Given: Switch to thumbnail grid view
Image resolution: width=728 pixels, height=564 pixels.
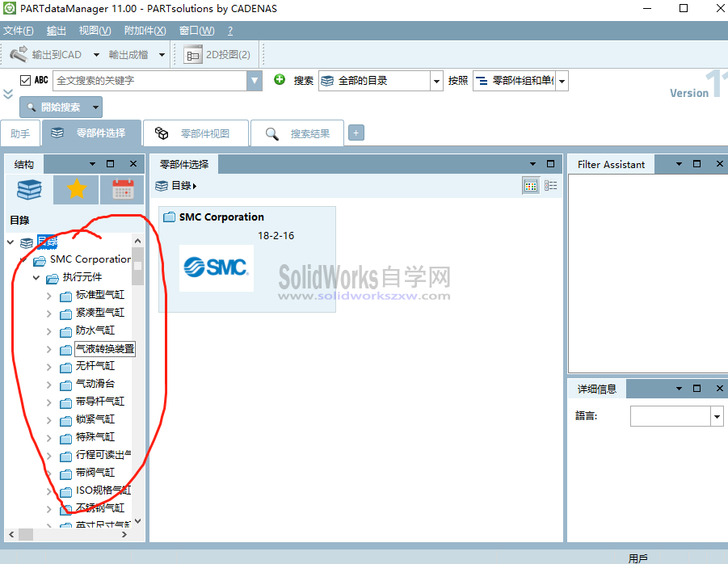Looking at the screenshot, I should [x=531, y=185].
